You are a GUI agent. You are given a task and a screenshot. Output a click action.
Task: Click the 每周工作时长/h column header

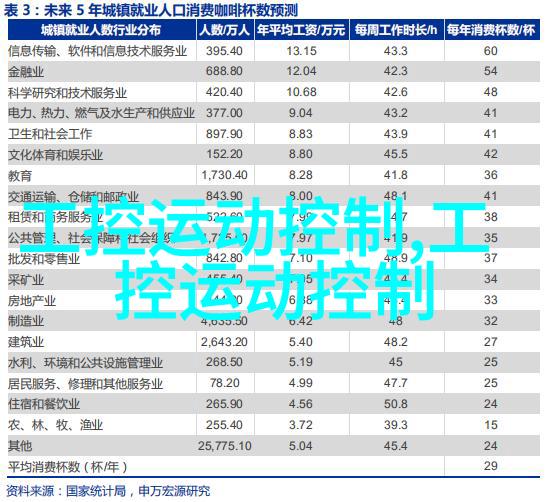tap(396, 30)
